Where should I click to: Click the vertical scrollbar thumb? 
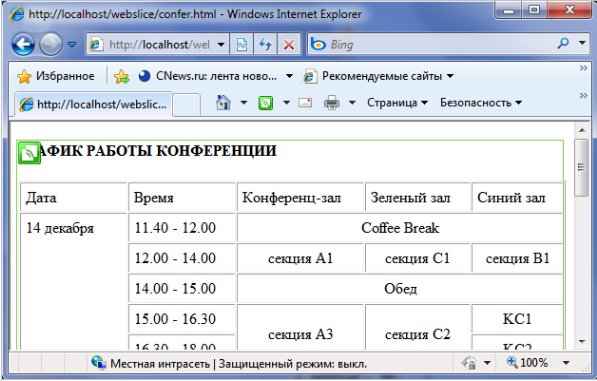582,167
